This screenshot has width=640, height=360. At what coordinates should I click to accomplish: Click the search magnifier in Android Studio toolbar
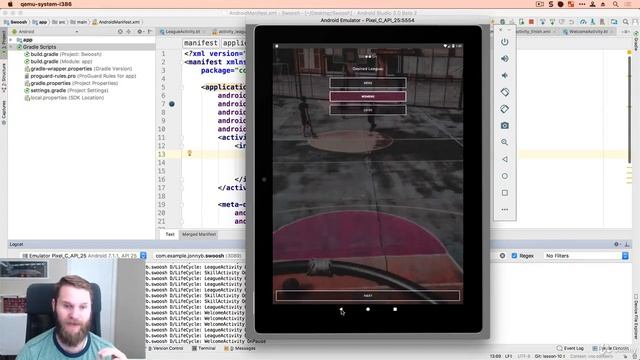(x=625, y=22)
